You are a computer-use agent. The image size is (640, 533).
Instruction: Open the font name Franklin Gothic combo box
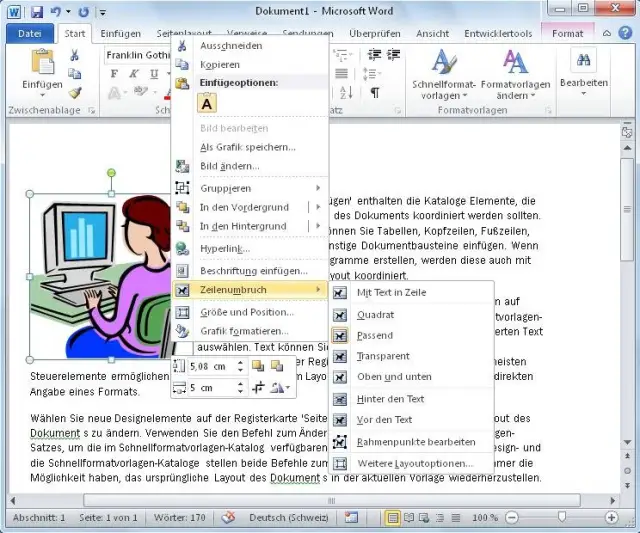[138, 55]
